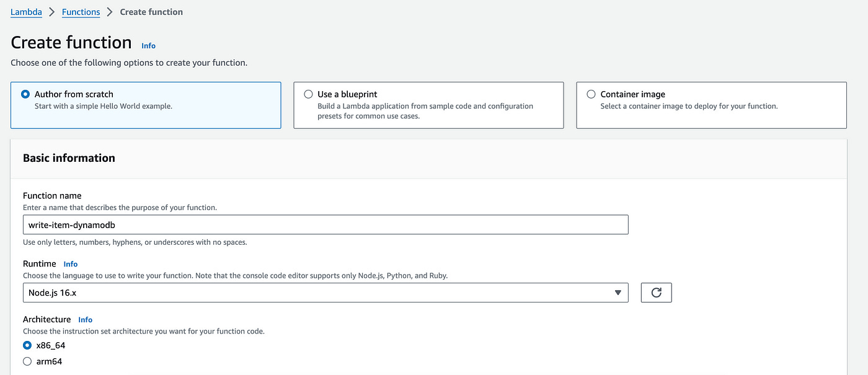Image resolution: width=868 pixels, height=375 pixels.
Task: Click the 'Choose the language to use' description
Action: 235,276
